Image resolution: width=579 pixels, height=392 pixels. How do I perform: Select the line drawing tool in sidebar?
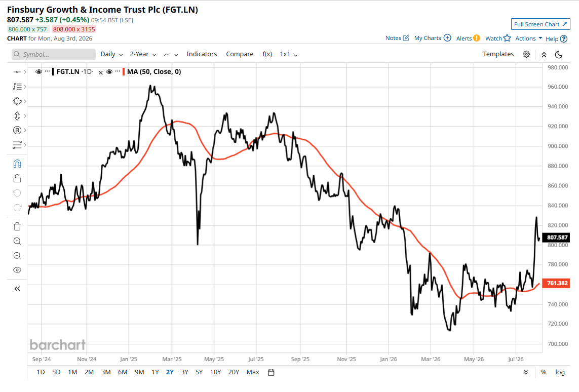[17, 72]
